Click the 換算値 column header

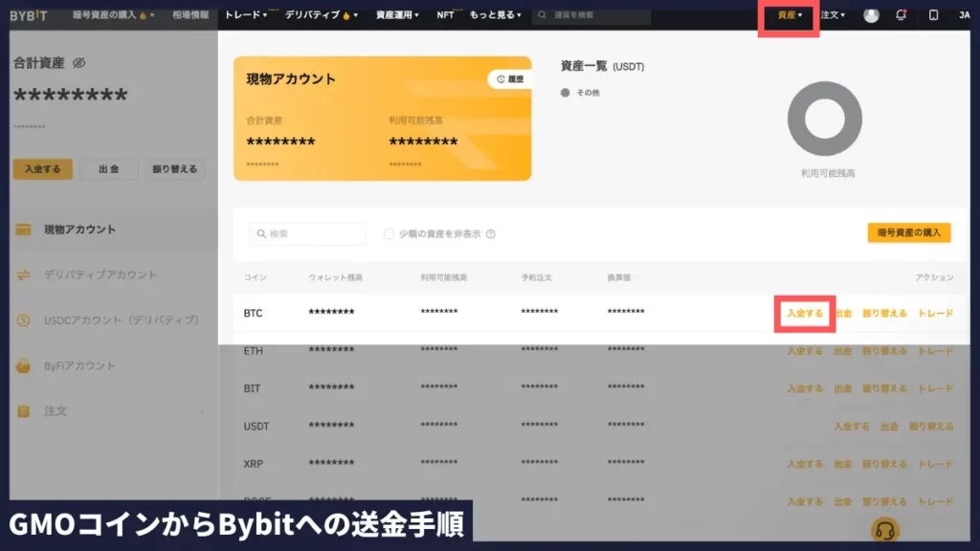pos(619,277)
